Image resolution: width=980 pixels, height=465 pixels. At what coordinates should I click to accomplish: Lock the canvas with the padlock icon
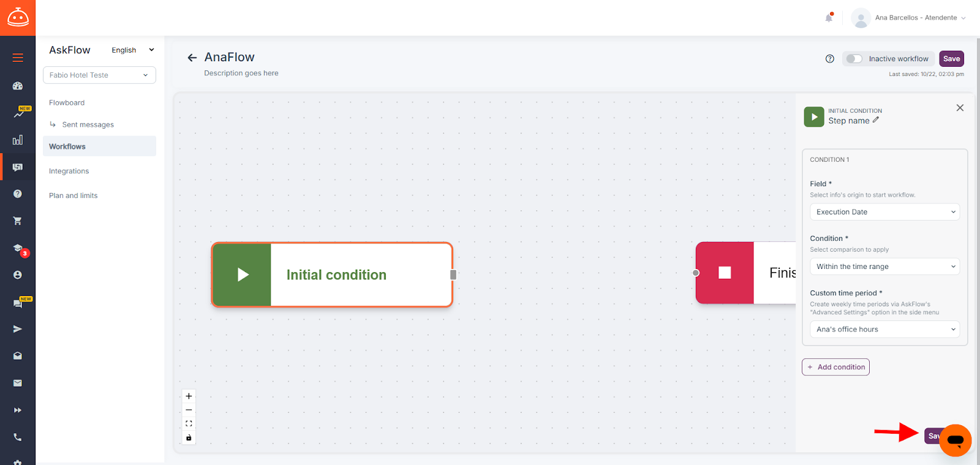[x=189, y=437]
